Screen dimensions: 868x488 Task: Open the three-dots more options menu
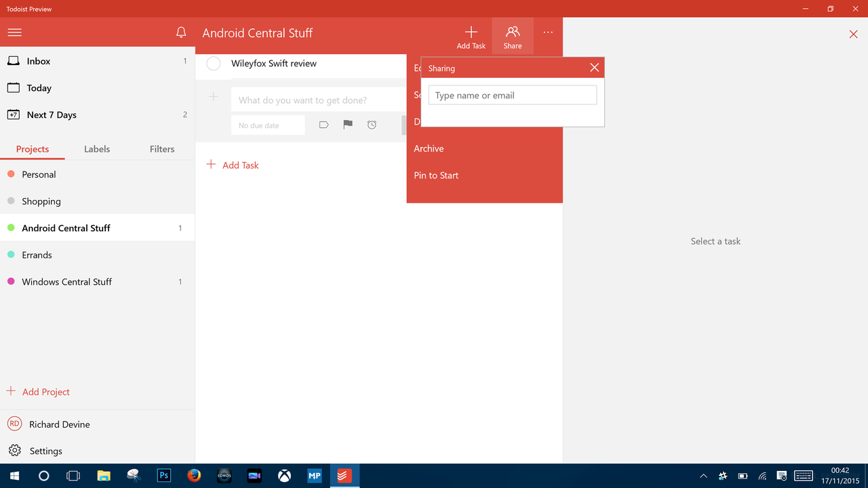click(x=548, y=33)
